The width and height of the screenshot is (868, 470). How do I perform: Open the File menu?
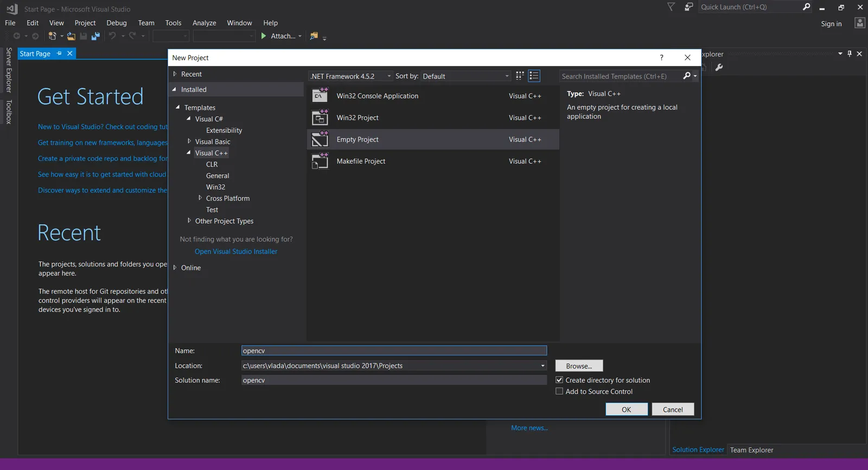click(10, 23)
